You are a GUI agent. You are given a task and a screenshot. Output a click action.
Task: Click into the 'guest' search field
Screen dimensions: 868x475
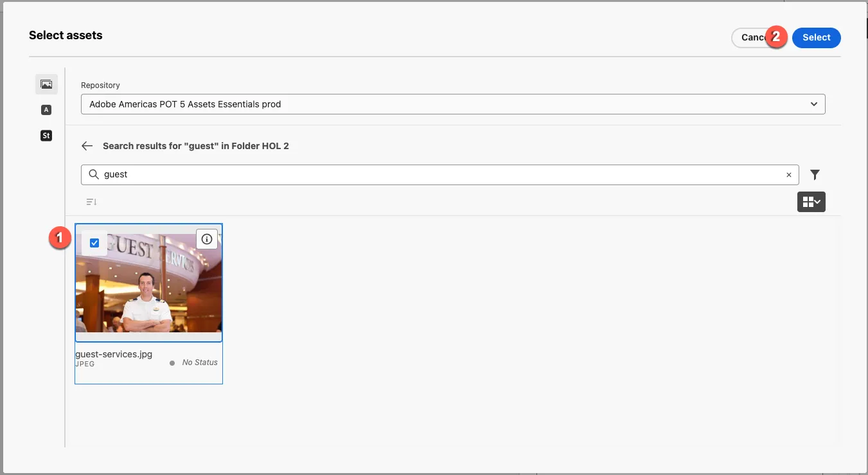pyautogui.click(x=440, y=174)
